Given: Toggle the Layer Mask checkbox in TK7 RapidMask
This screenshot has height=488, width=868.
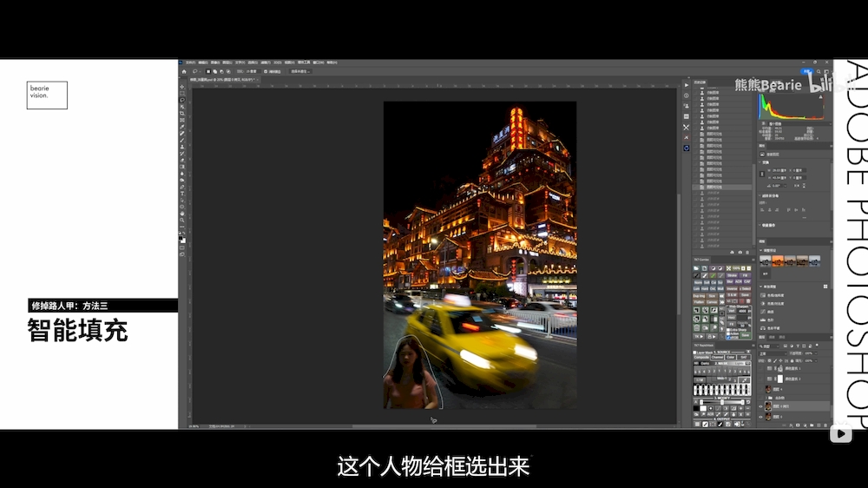Looking at the screenshot, I should pos(694,353).
